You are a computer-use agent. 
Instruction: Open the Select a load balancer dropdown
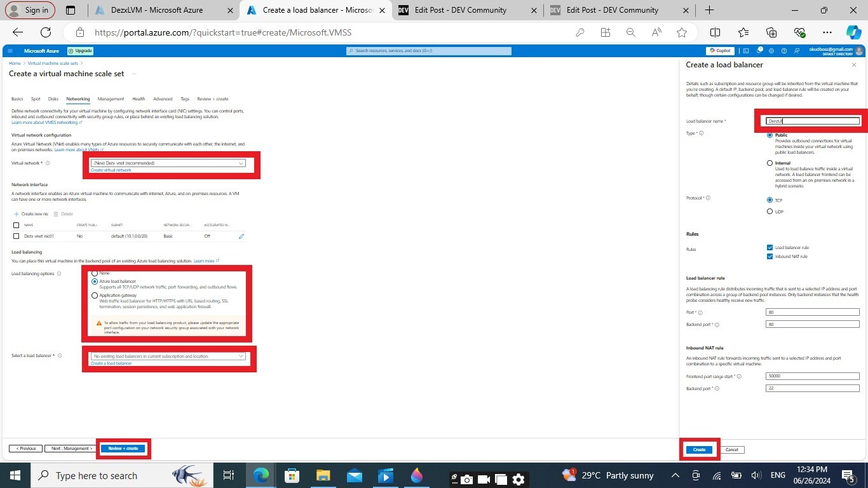click(168, 356)
